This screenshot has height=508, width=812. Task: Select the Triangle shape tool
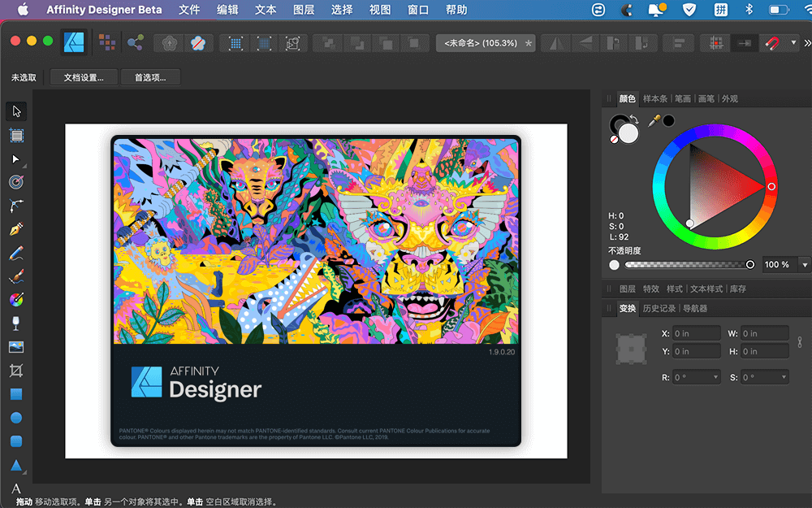point(16,465)
